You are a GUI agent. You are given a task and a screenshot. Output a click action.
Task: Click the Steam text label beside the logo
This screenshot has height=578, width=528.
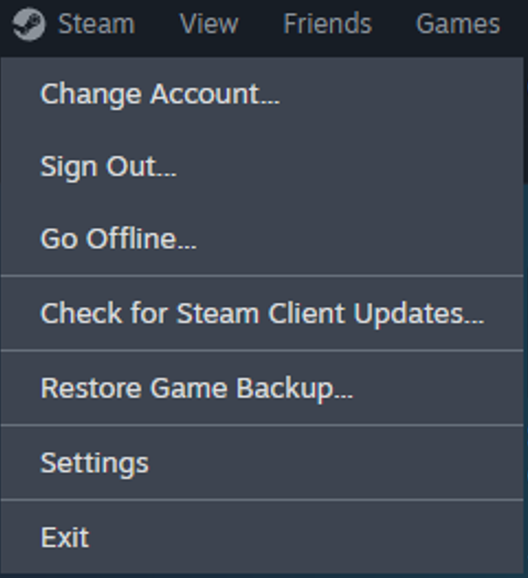tap(97, 24)
